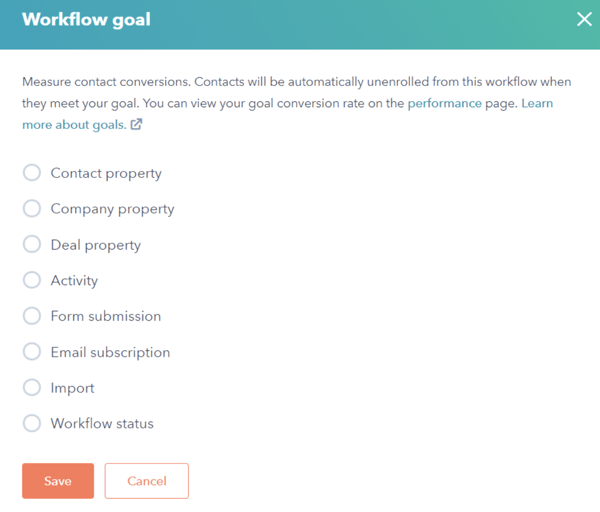Select the Contact property radio button
This screenshot has width=600, height=512.
click(32, 173)
